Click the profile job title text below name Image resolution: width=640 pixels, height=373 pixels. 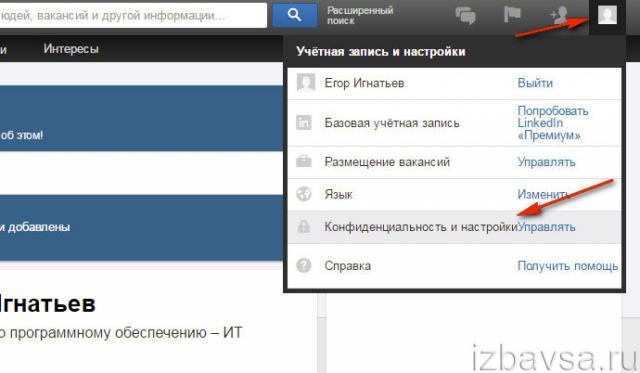(x=121, y=333)
